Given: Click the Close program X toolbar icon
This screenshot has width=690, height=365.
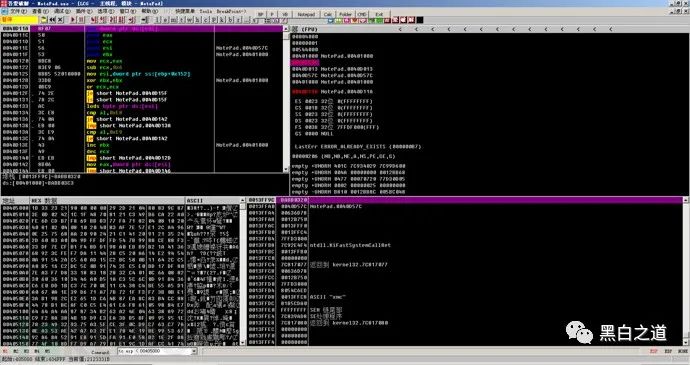Looking at the screenshot, I should tap(60, 20).
